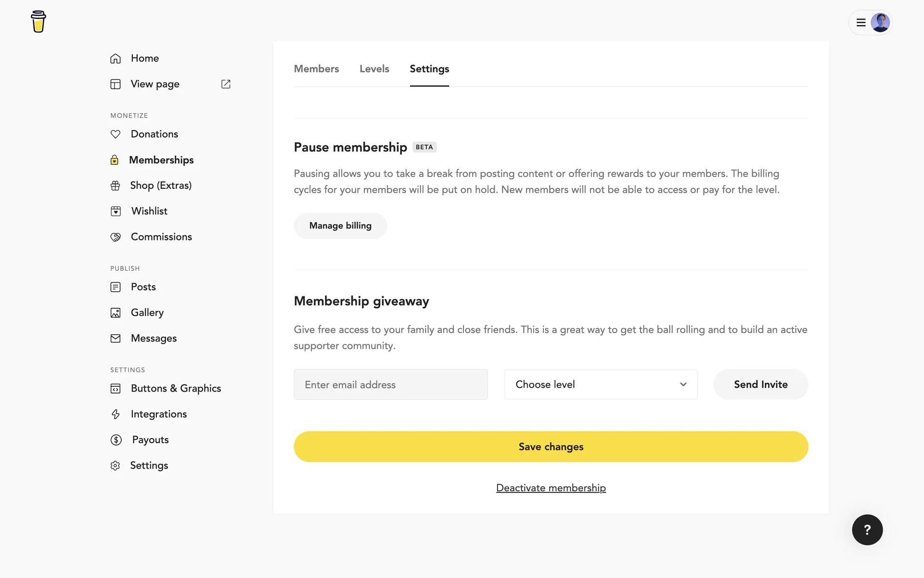Click the Deactivate membership link
The image size is (924, 578).
coord(551,488)
